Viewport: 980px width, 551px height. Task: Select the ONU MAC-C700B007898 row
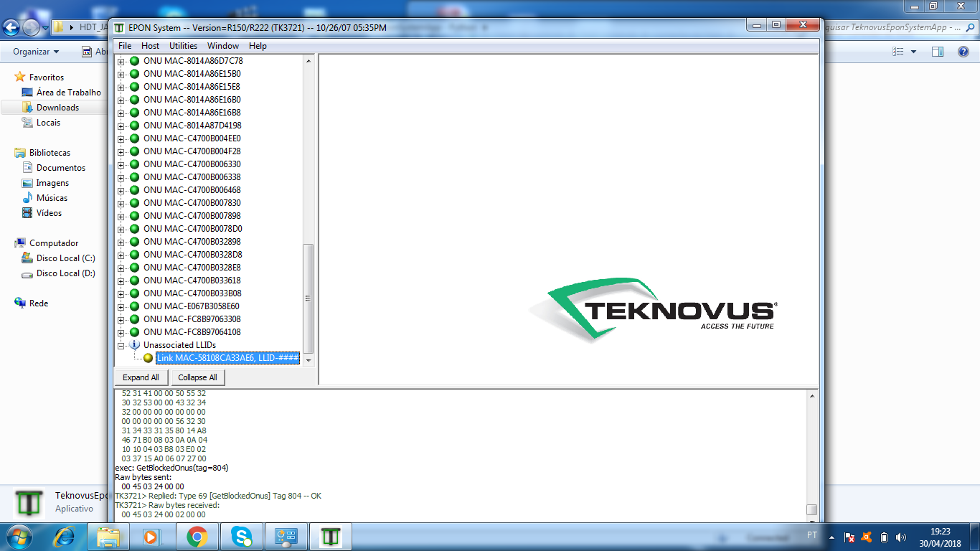(x=192, y=216)
